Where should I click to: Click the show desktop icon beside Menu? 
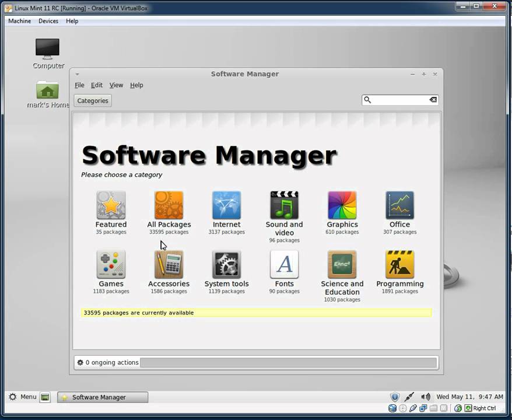pyautogui.click(x=45, y=397)
